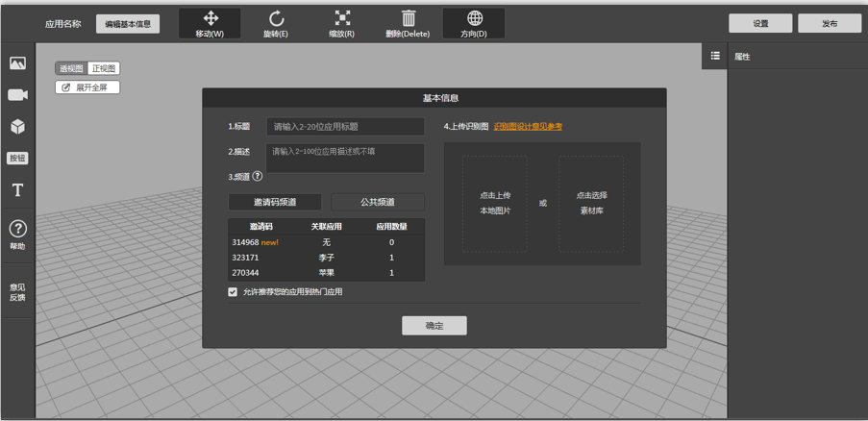The width and height of the screenshot is (868, 421).
Task: Open the Direction (D) globe tool
Action: (x=474, y=24)
